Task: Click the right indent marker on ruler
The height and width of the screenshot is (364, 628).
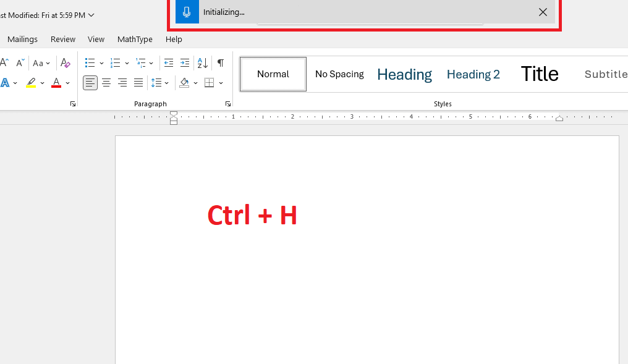Action: (x=559, y=118)
